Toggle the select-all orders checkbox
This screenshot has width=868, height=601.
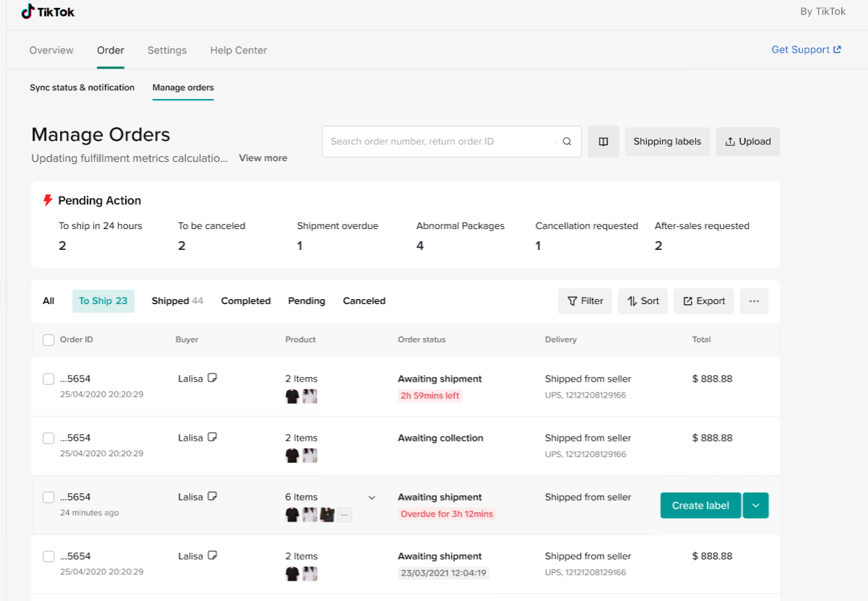[x=48, y=340]
